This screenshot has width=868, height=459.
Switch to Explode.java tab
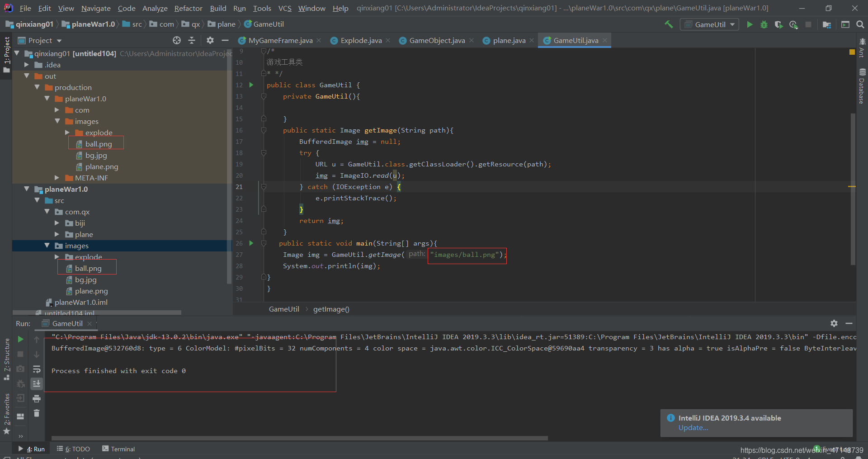361,40
